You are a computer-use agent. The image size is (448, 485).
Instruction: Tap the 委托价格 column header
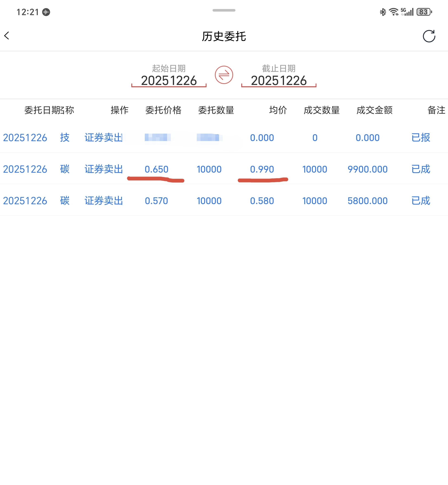(163, 110)
